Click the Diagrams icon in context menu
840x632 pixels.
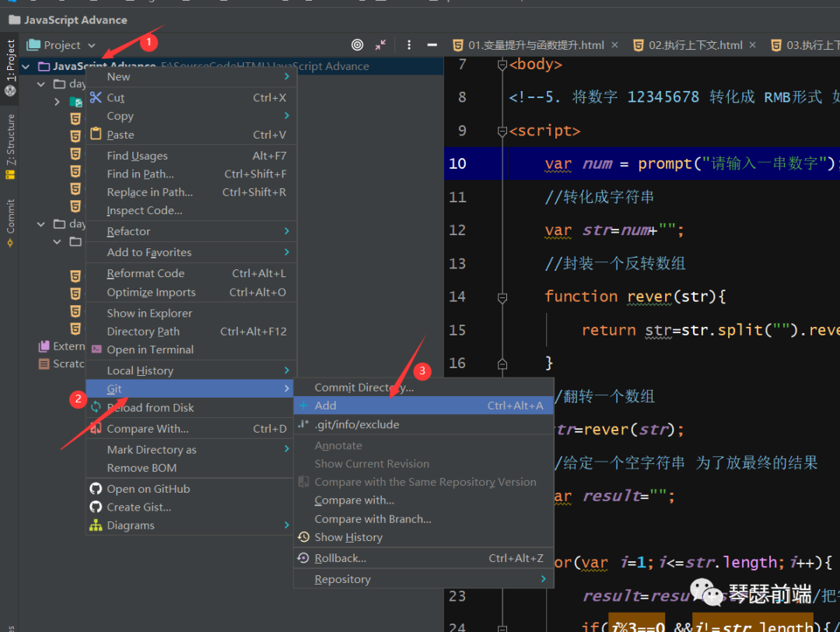[96, 525]
